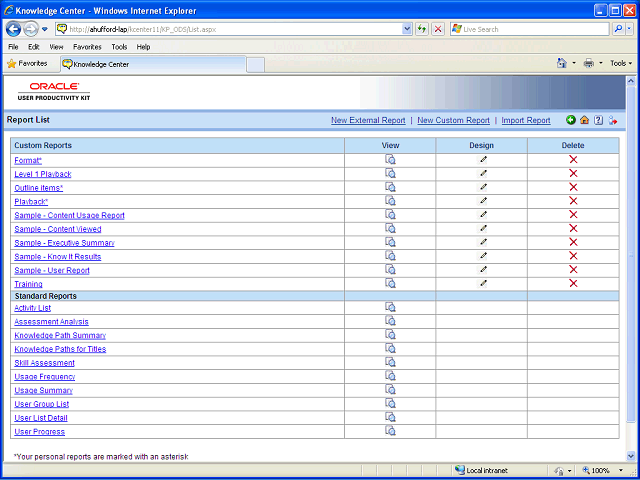This screenshot has height=480, width=640.
Task: Click the browser Back button
Action: click(x=13, y=29)
